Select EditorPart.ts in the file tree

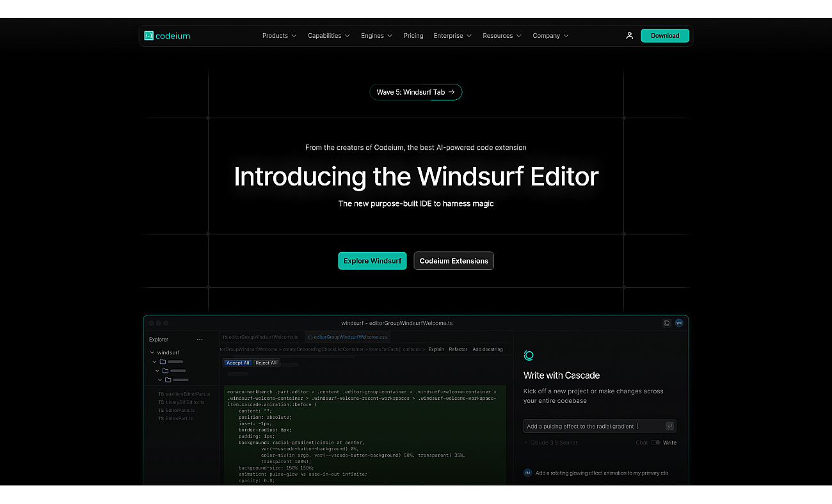[x=175, y=418]
